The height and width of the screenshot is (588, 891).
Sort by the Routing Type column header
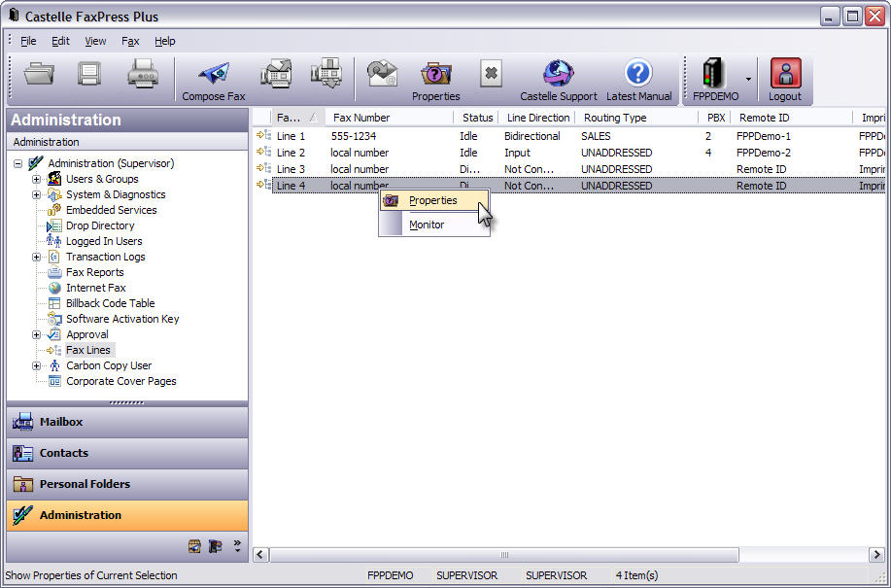point(637,118)
